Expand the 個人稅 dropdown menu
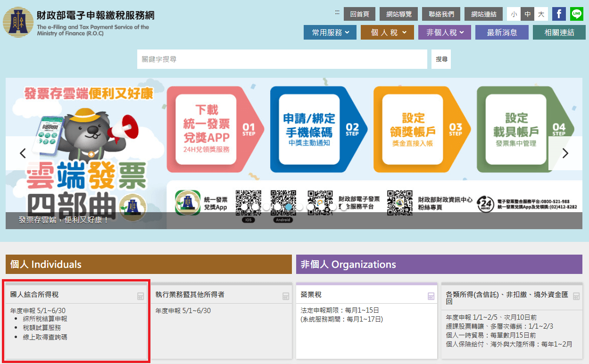Screen dimensions: 589x364 [387, 33]
